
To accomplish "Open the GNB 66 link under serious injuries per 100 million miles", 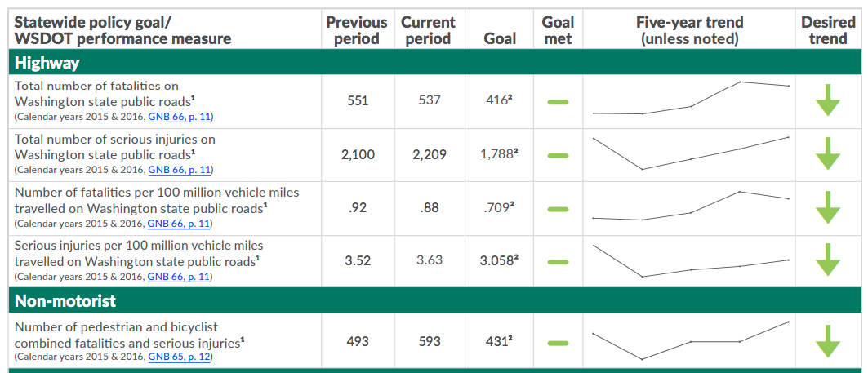I will coord(179,277).
